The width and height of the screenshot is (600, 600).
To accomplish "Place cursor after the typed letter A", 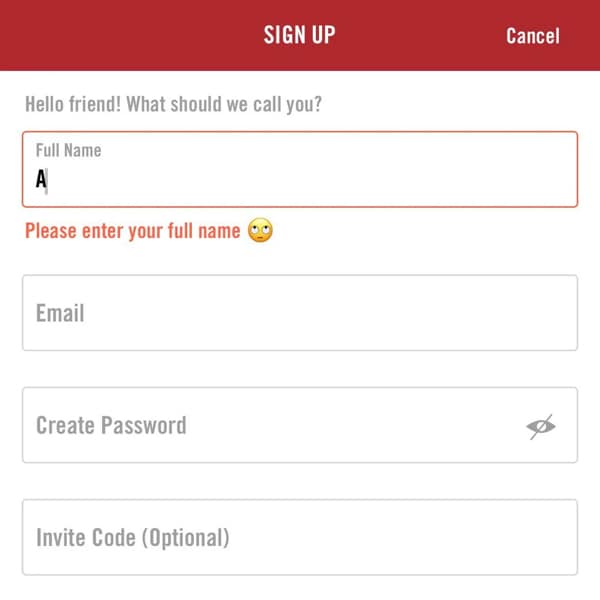I will point(49,180).
